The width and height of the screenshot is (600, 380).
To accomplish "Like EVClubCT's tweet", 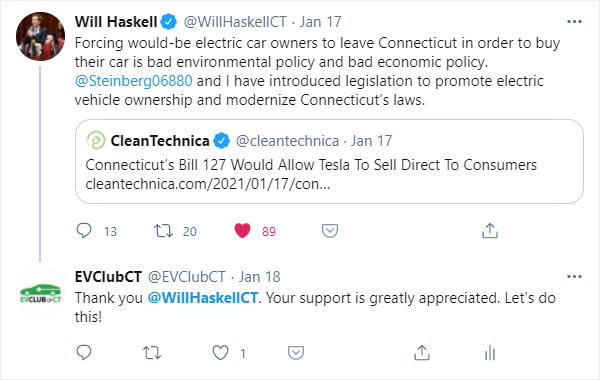I will [220, 353].
